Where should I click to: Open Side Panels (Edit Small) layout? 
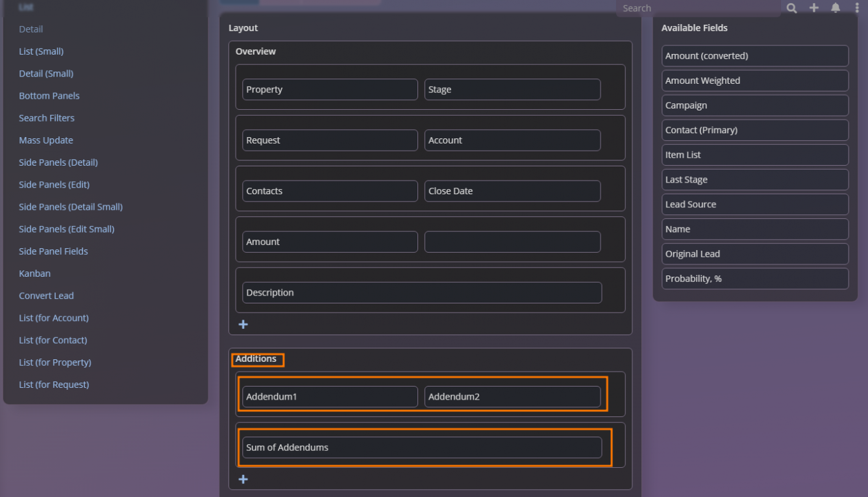pyautogui.click(x=67, y=229)
